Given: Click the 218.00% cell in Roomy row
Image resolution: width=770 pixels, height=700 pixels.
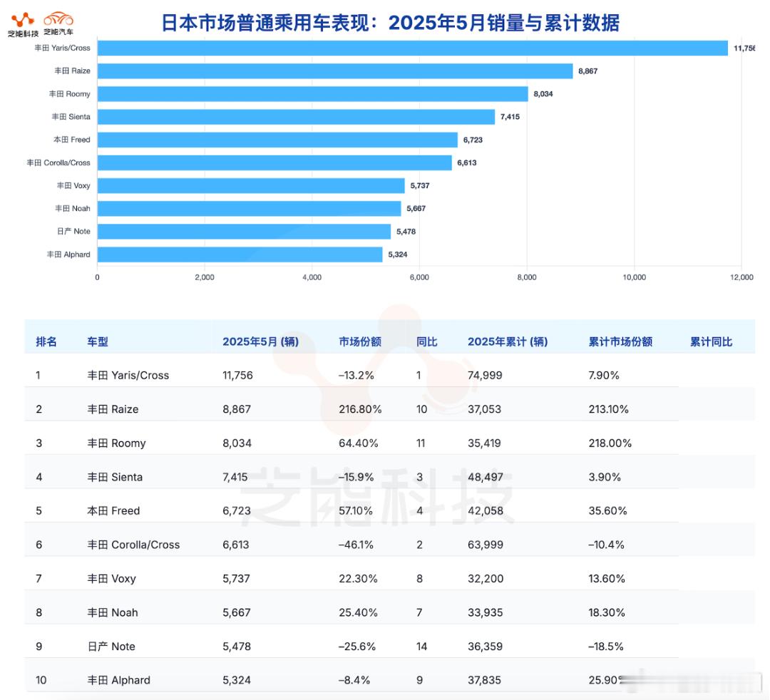Looking at the screenshot, I should click(x=610, y=443).
